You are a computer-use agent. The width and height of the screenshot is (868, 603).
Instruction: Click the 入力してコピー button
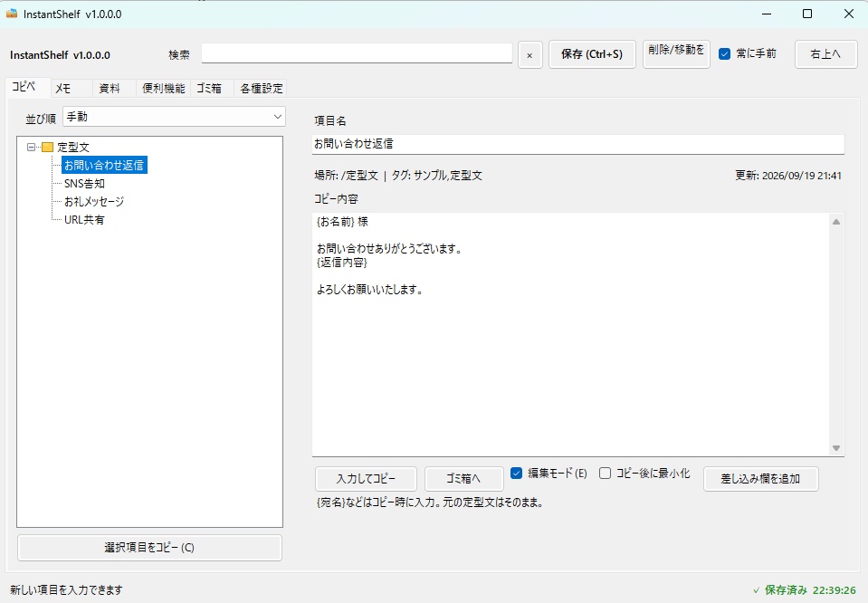366,479
